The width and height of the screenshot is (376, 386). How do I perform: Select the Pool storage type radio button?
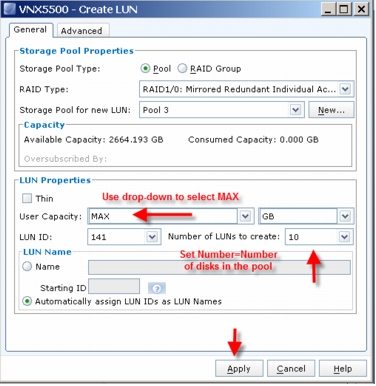(145, 69)
